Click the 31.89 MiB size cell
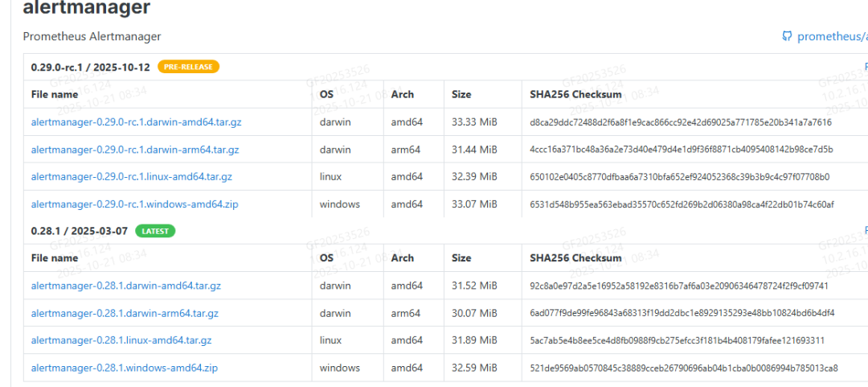Viewport: 868px width, 387px height. coord(474,340)
